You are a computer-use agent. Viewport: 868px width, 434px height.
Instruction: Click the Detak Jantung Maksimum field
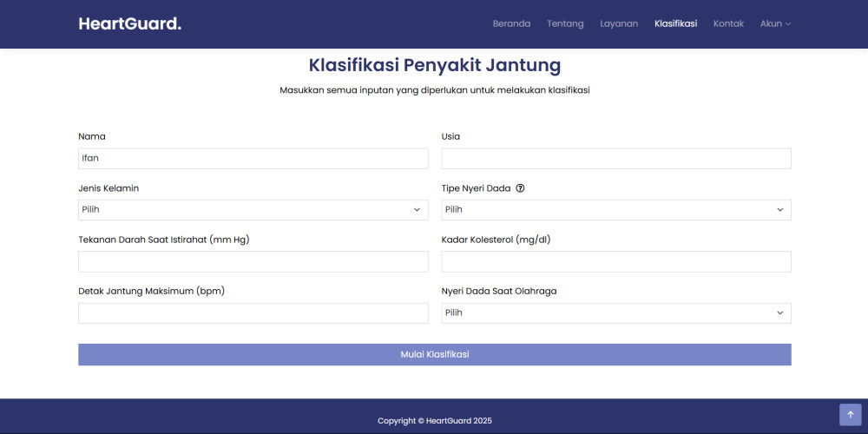[x=253, y=313]
